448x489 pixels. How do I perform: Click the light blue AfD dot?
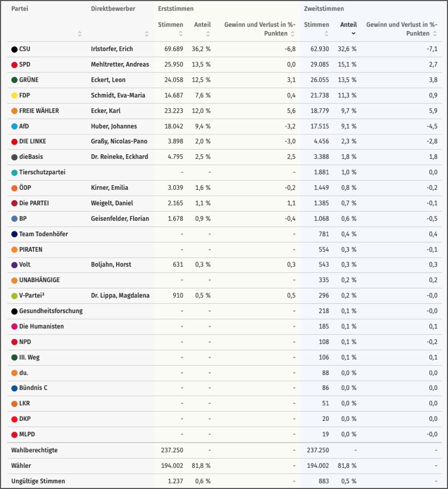point(14,126)
